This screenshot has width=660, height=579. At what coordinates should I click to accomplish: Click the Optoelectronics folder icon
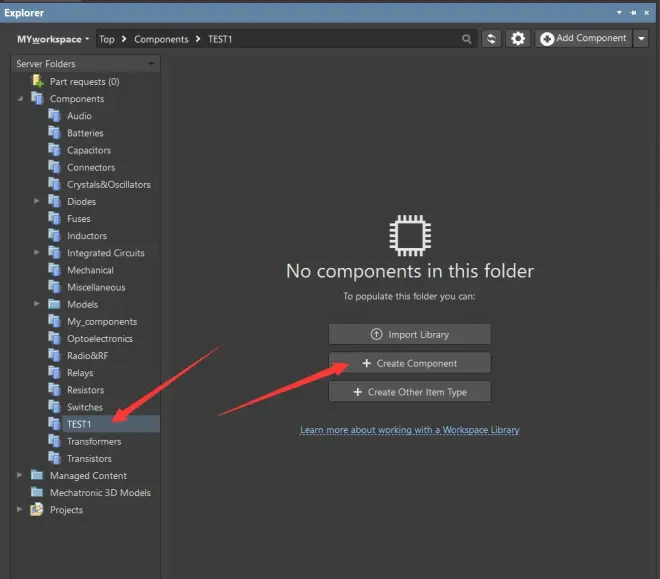click(54, 338)
